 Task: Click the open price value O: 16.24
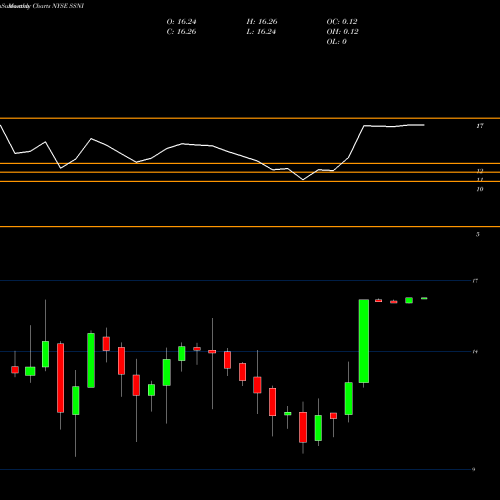click(x=181, y=22)
